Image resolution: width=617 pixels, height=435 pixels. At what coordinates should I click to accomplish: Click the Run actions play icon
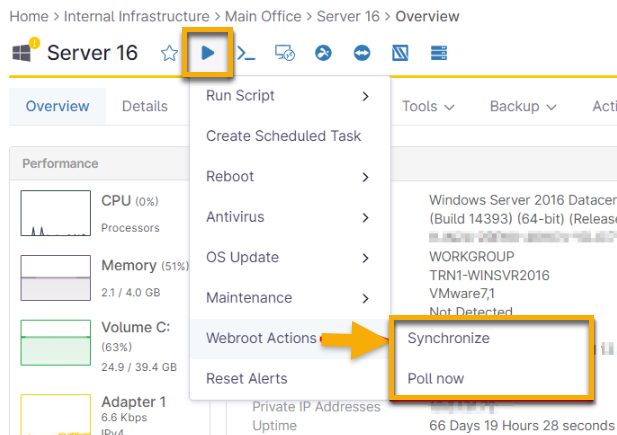(x=208, y=53)
